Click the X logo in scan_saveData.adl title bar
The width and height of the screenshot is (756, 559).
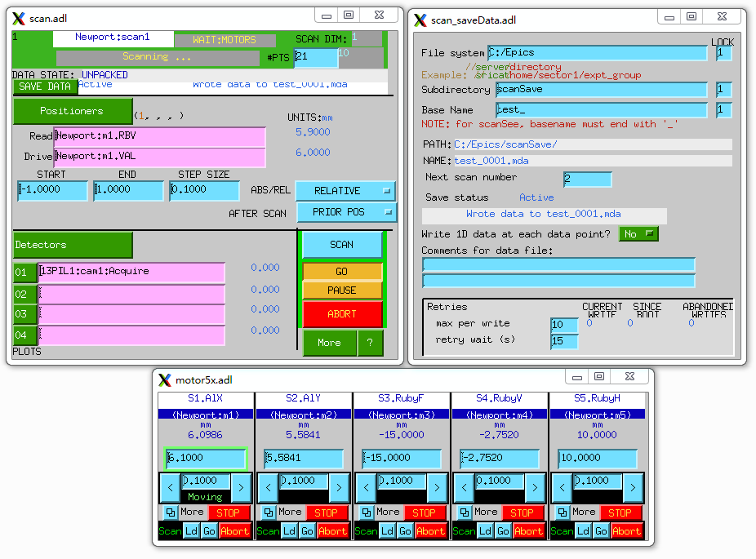click(x=420, y=20)
